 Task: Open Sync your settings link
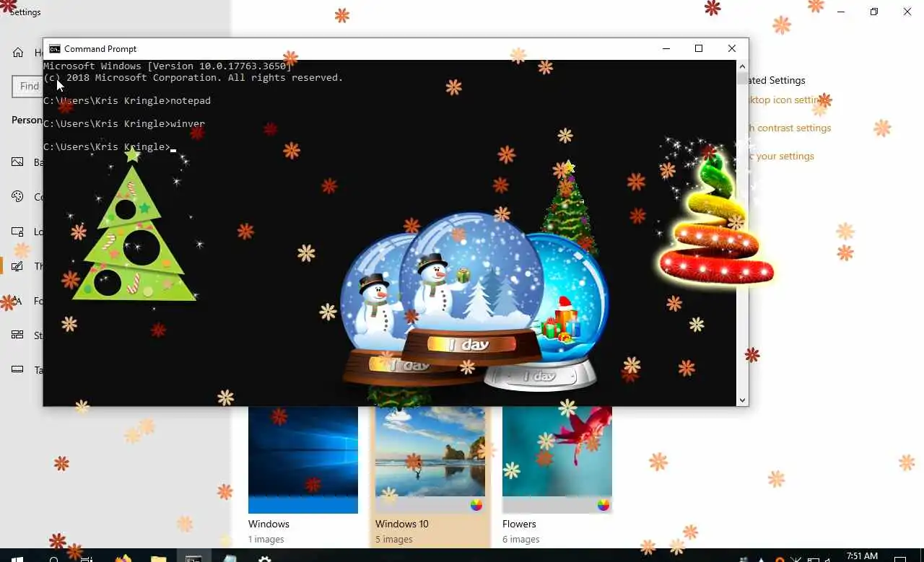click(781, 156)
